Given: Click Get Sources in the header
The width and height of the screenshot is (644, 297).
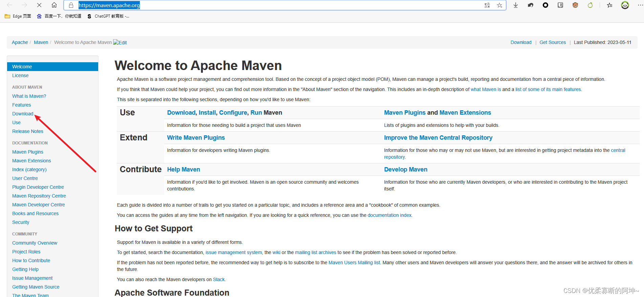Looking at the screenshot, I should point(553,42).
